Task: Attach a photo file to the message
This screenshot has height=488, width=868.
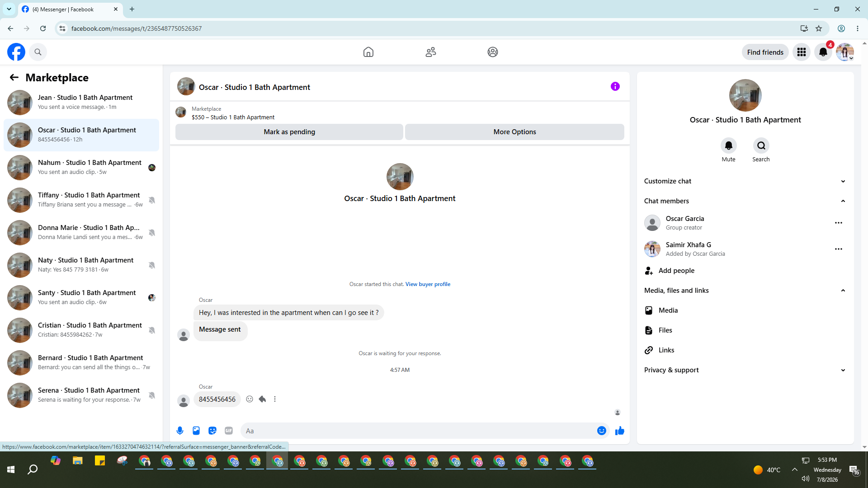Action: pos(196,431)
